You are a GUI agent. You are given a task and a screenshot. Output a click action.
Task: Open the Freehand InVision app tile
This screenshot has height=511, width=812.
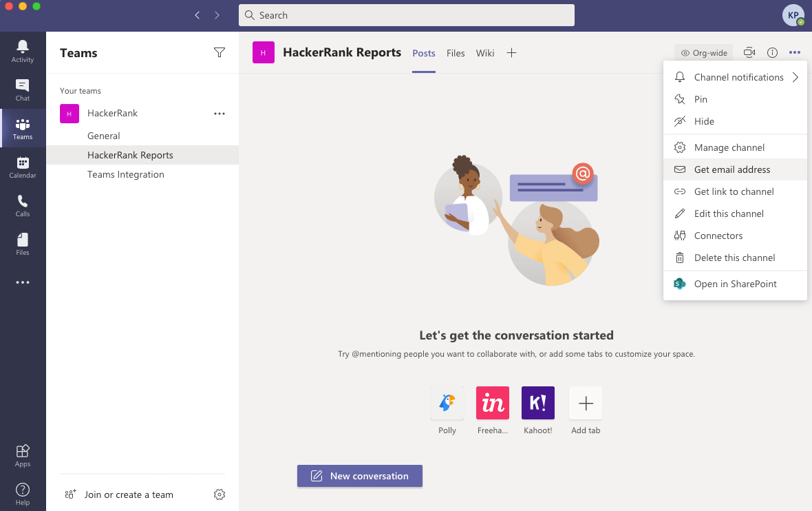[493, 403]
